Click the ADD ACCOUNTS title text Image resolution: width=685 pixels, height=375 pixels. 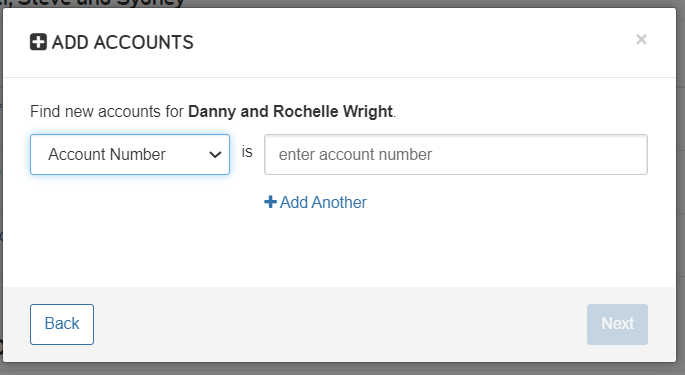[123, 42]
